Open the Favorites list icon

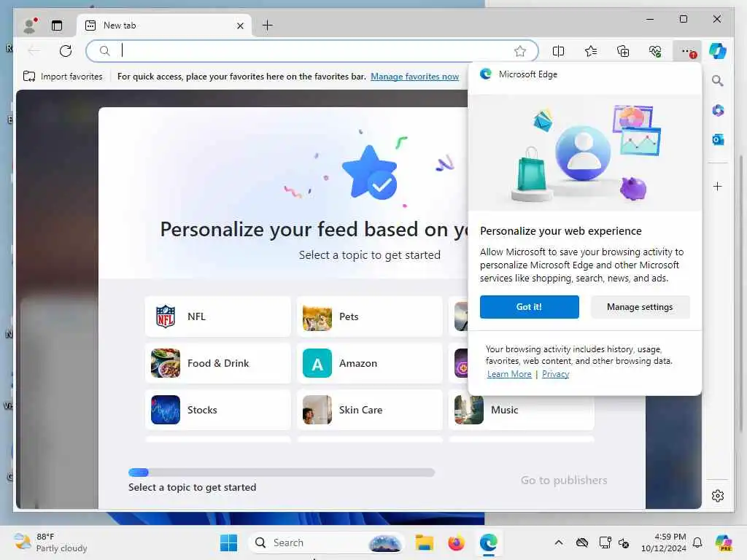[x=591, y=51]
